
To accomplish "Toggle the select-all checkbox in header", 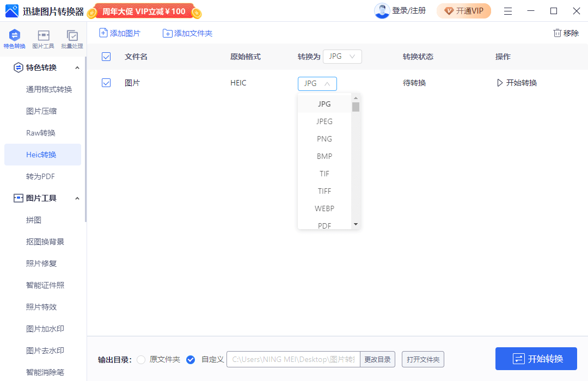I will click(106, 57).
